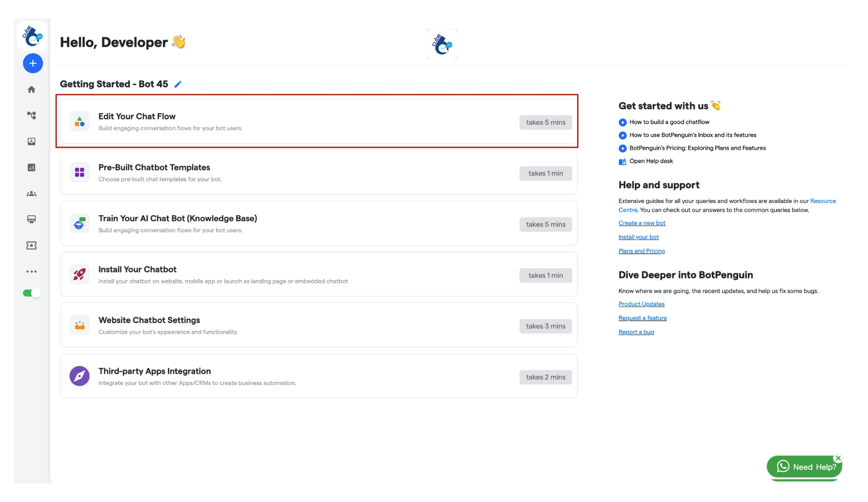Screen dimensions: 868x502
Task: Click 'How to use BotPenguin's Inbox' text
Action: click(693, 135)
